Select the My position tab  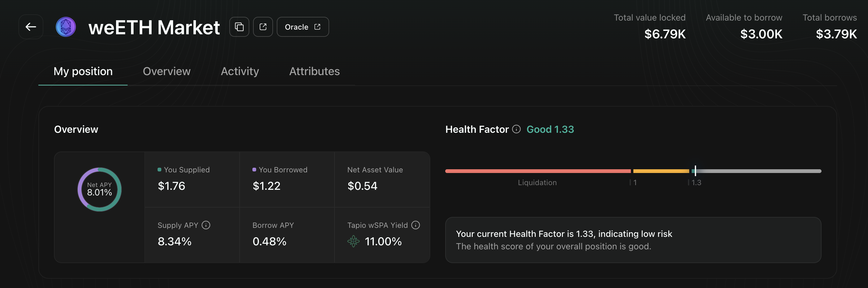tap(83, 71)
